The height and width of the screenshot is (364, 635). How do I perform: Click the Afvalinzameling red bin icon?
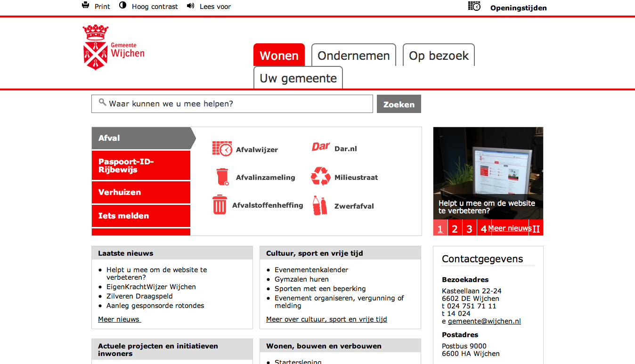[x=222, y=177]
